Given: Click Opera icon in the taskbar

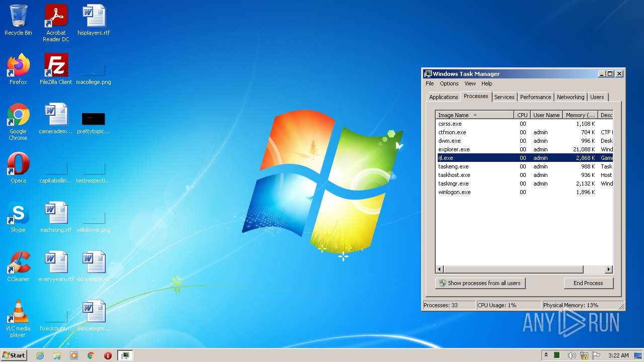Looking at the screenshot, I should click(x=108, y=355).
